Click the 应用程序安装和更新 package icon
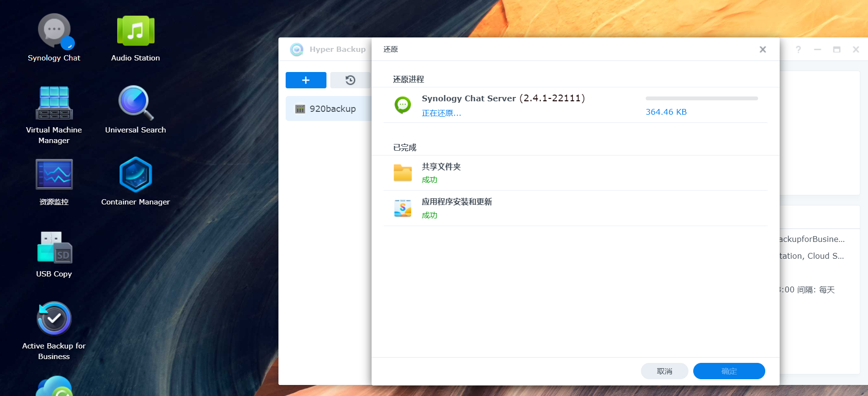The image size is (868, 396). (403, 208)
